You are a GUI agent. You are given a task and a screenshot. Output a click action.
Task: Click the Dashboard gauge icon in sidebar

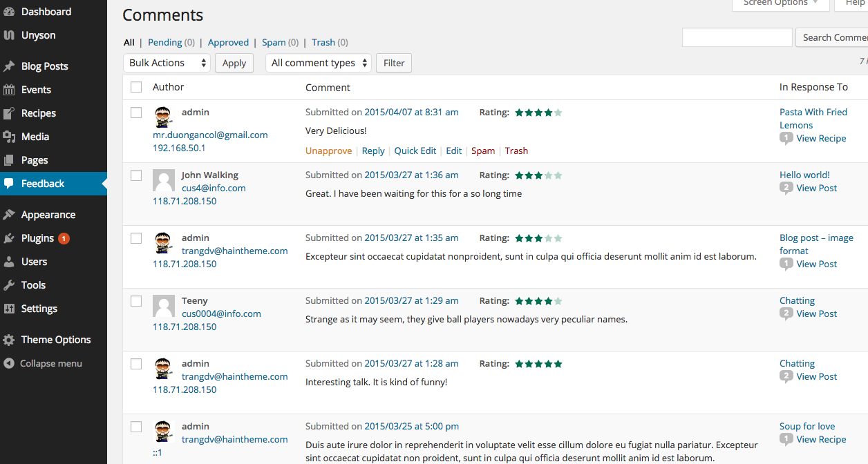pos(9,12)
